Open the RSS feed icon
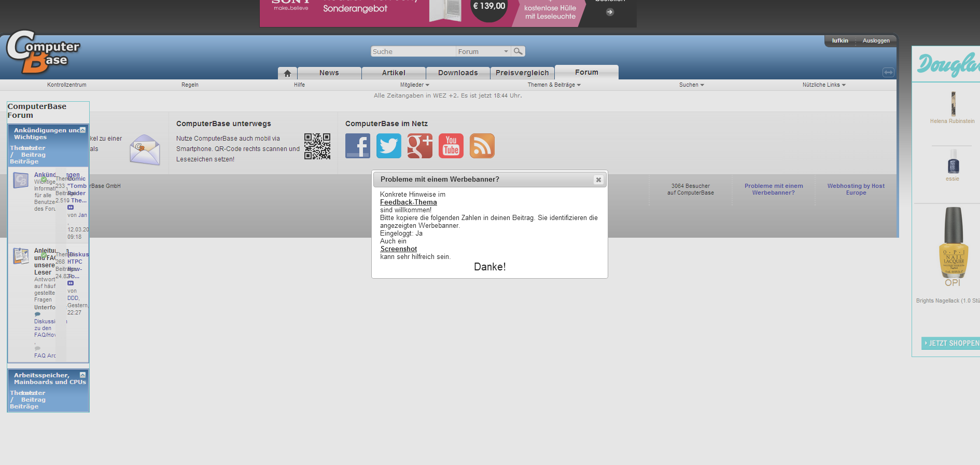This screenshot has width=980, height=465. [482, 146]
